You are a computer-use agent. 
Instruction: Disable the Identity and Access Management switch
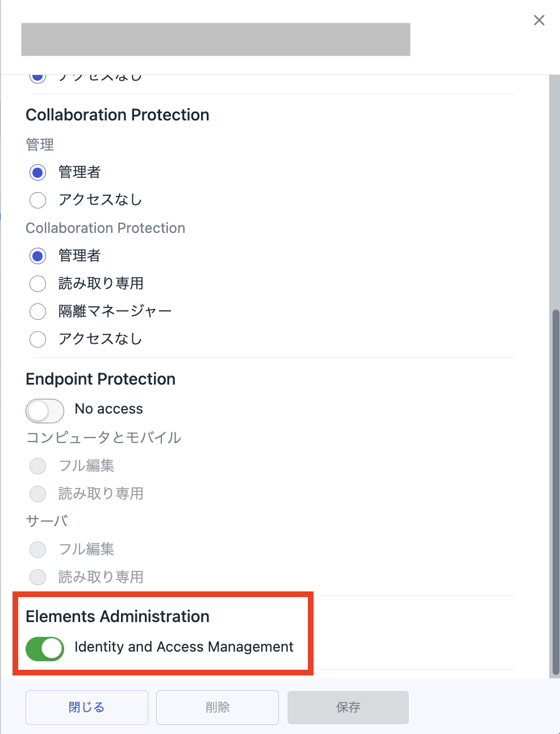point(45,649)
